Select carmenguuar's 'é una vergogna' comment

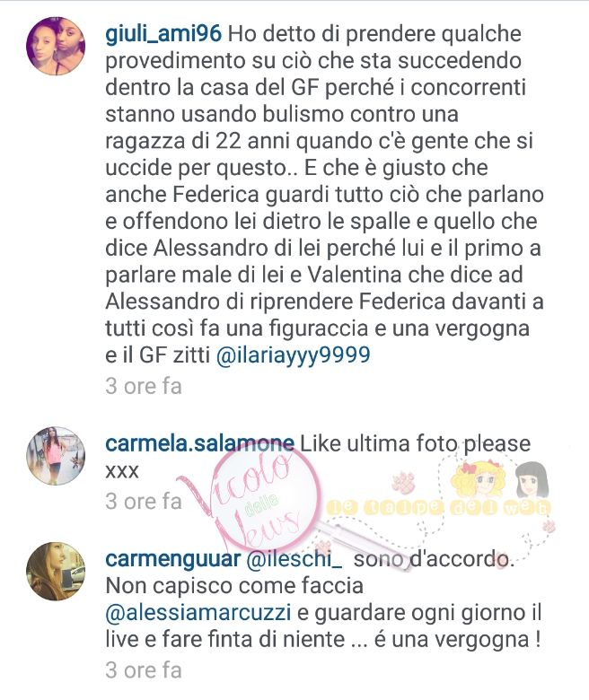pos(324,599)
